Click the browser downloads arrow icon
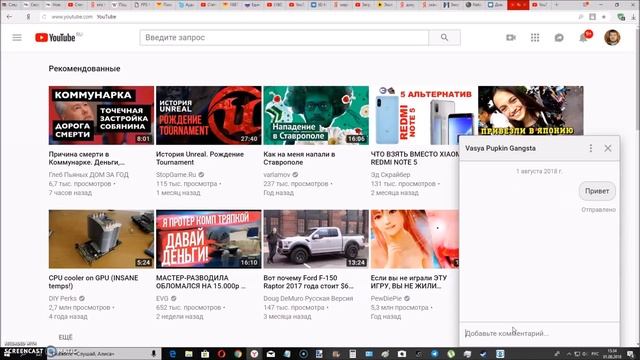This screenshot has width=640, height=360. (x=634, y=17)
